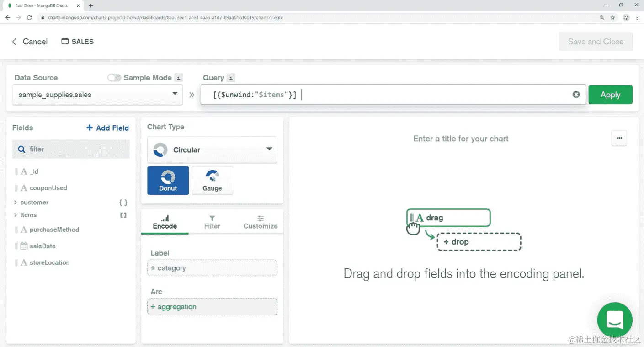This screenshot has height=347, width=644.
Task: Toggle the Sample Mode switch
Action: coord(114,78)
